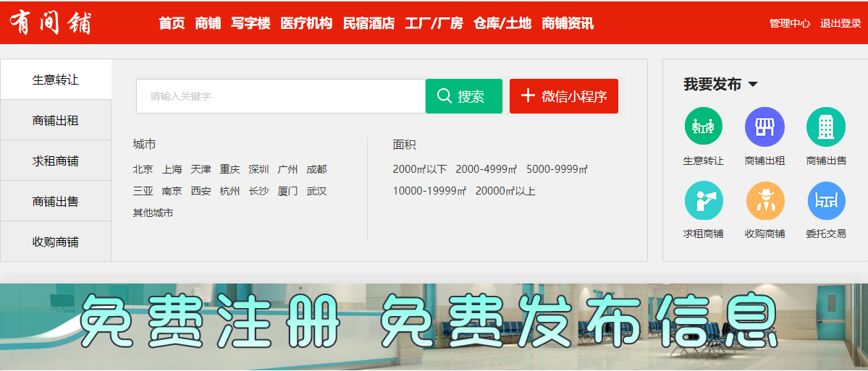868x371 pixels.
Task: Open the 收购商铺 side tab
Action: click(x=56, y=242)
